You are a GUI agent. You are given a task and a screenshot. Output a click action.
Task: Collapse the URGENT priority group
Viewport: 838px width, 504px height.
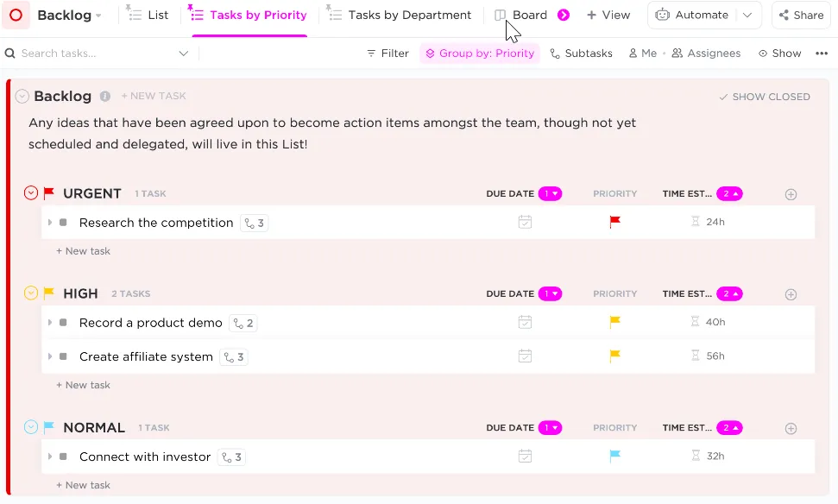coord(31,193)
